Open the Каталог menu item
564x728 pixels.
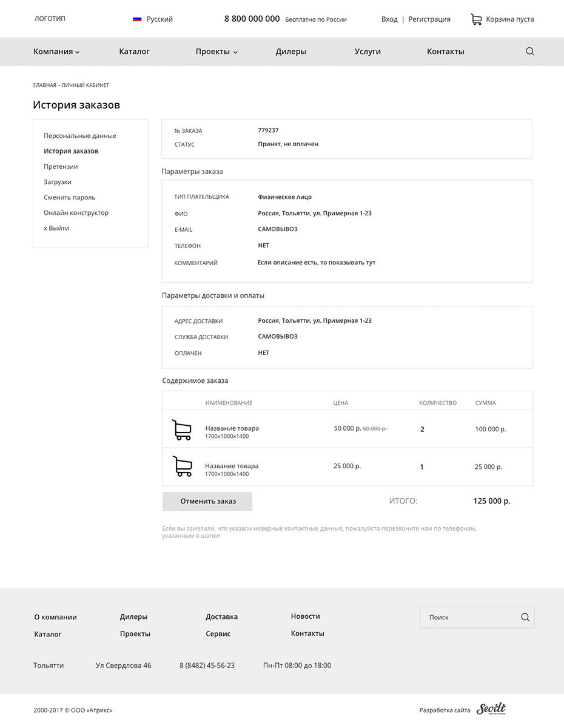(135, 52)
